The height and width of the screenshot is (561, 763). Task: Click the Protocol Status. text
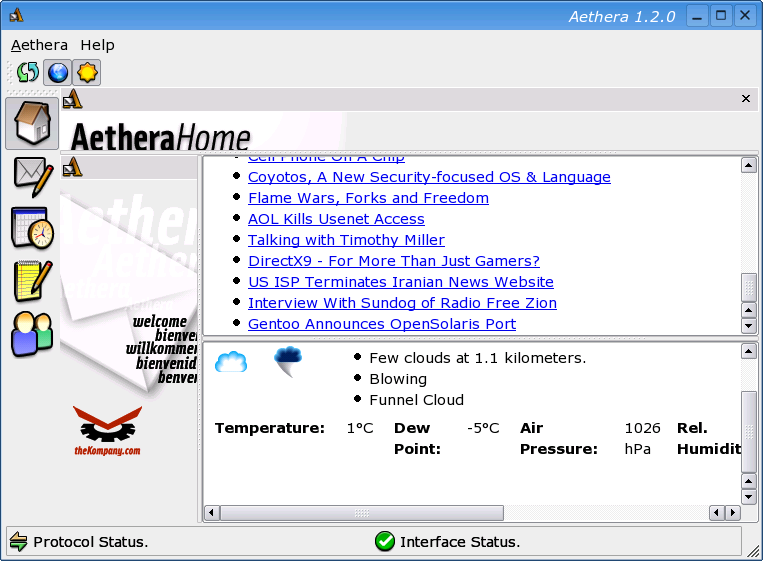91,542
